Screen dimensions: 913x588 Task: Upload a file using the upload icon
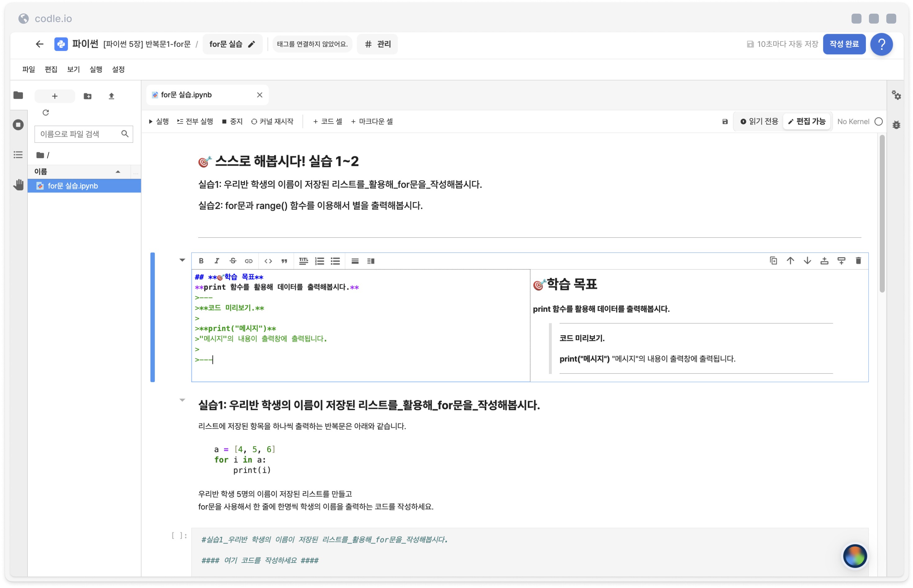click(111, 96)
